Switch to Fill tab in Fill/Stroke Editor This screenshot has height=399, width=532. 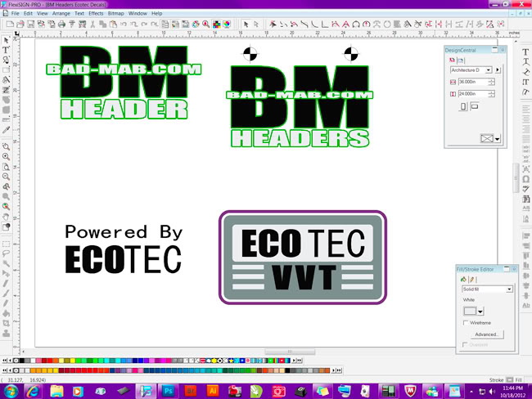click(463, 280)
